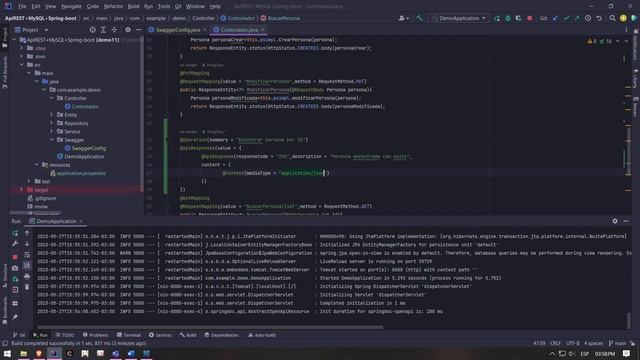
Task: Open the DemoApplication run configuration dropdown
Action: point(459,18)
